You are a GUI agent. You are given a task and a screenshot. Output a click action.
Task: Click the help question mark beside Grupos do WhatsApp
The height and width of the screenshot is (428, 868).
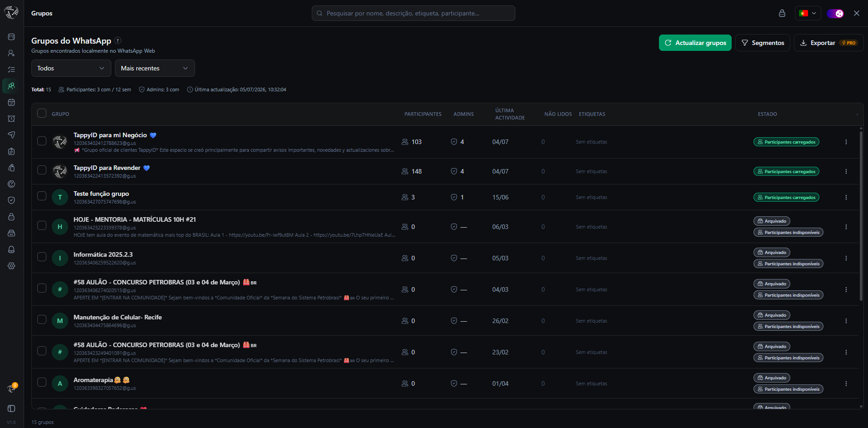click(x=118, y=40)
